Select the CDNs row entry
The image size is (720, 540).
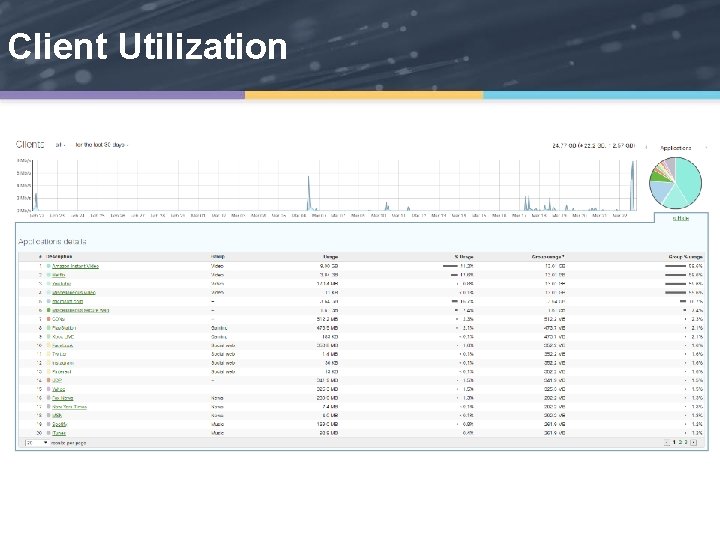(x=58, y=319)
